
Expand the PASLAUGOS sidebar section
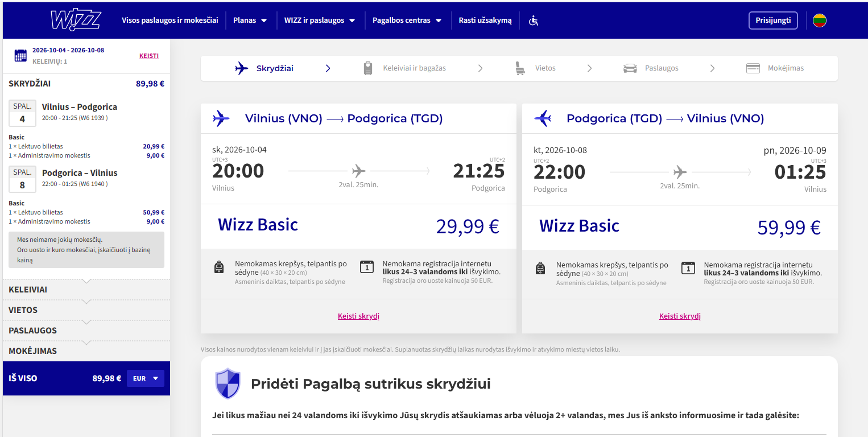point(86,331)
